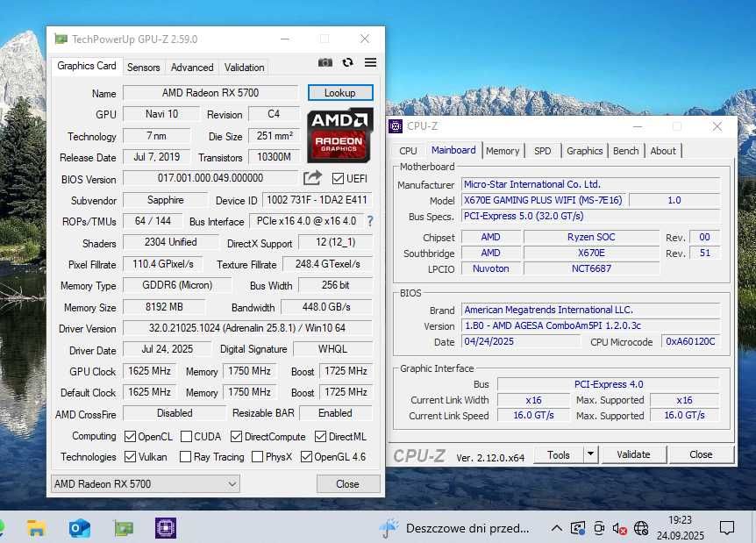Click the muted volume tray icon
Screen dimensions: 756x543
click(x=619, y=529)
